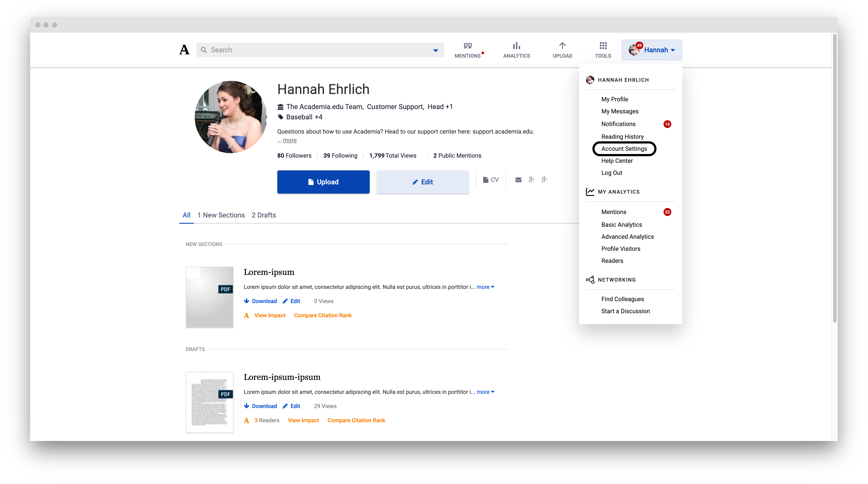868x484 pixels.
Task: View Impact for Lorem-ipsum-ipsum
Action: 303,420
